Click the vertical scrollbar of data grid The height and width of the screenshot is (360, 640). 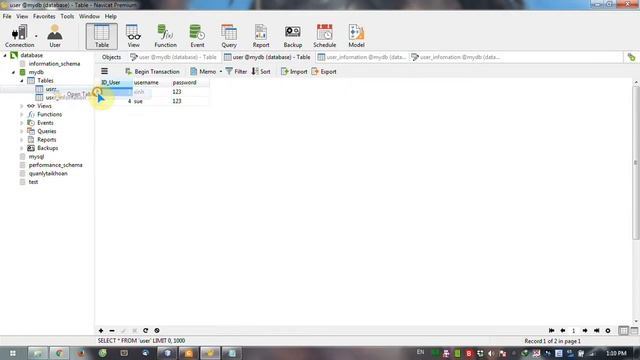point(636,163)
